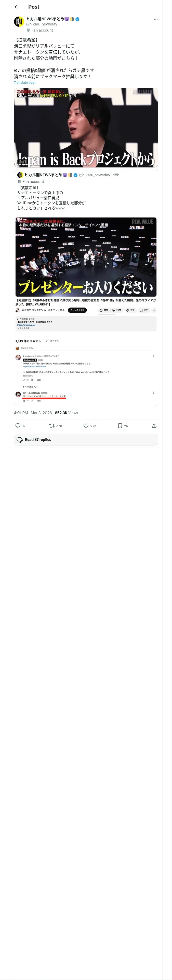The image size is (172, 980).
Task: Click the Fan account label under the handle
Action: (x=42, y=31)
